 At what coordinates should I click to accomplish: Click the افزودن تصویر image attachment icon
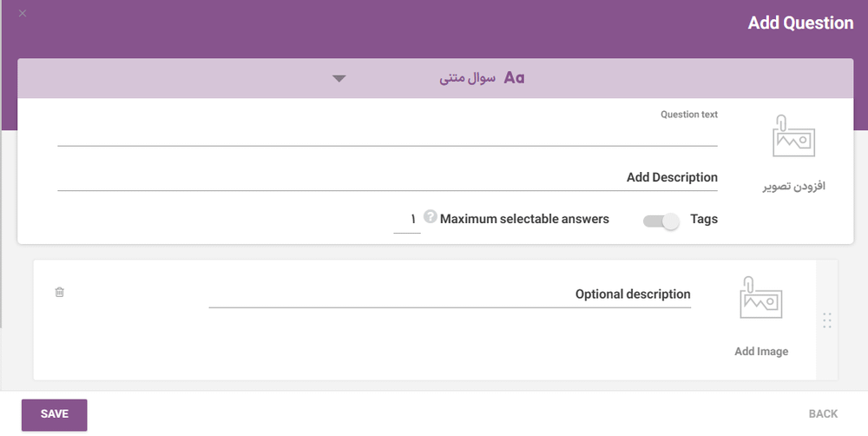tap(793, 135)
